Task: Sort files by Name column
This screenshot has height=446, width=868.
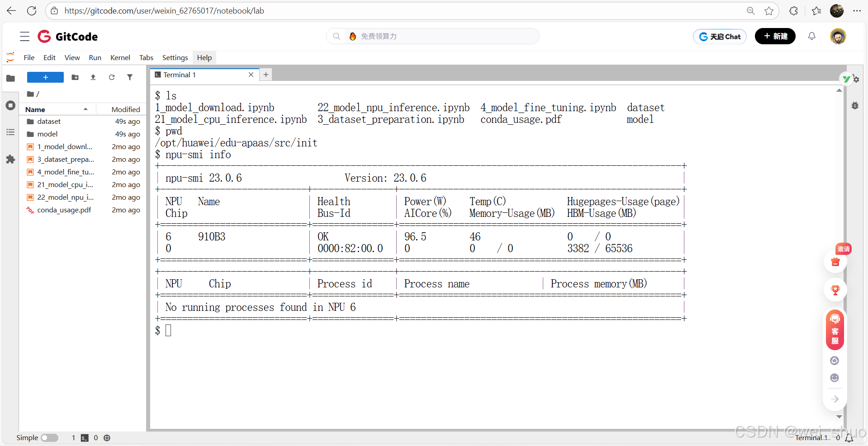Action: (x=57, y=109)
